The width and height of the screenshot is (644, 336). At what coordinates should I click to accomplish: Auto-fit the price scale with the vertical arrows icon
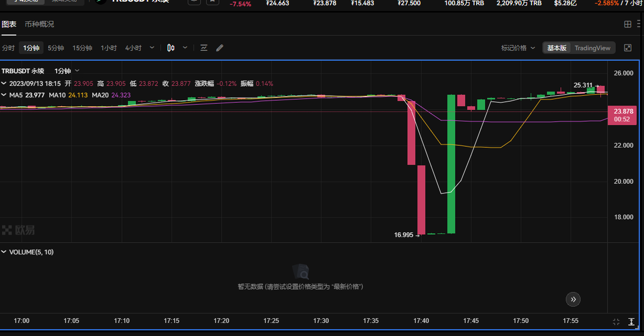pyautogui.click(x=632, y=322)
